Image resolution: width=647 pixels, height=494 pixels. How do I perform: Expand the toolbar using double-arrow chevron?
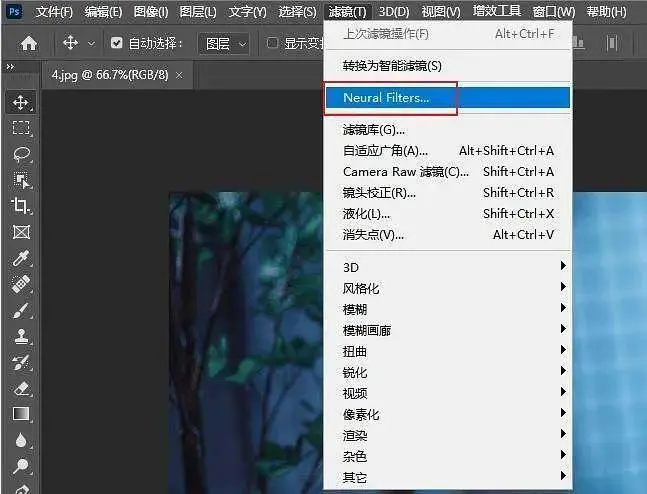[11, 67]
